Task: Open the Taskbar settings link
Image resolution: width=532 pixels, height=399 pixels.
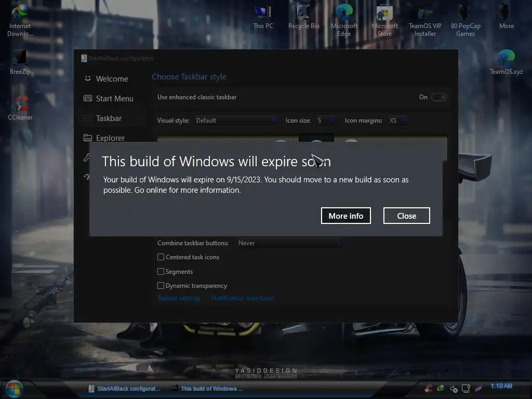Action: point(179,298)
